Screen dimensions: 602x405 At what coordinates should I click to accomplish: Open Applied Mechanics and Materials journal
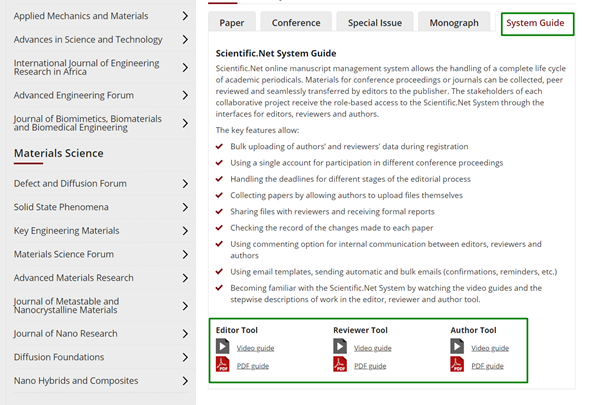[81, 16]
